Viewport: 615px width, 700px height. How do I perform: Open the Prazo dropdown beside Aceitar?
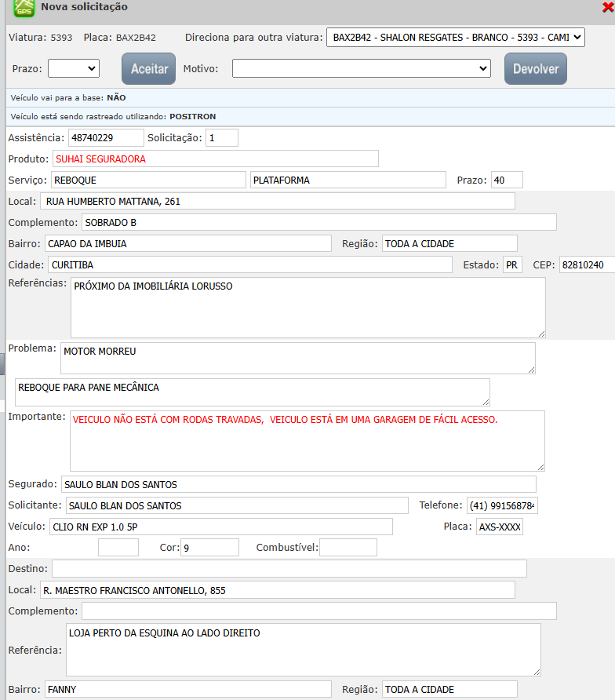(74, 68)
